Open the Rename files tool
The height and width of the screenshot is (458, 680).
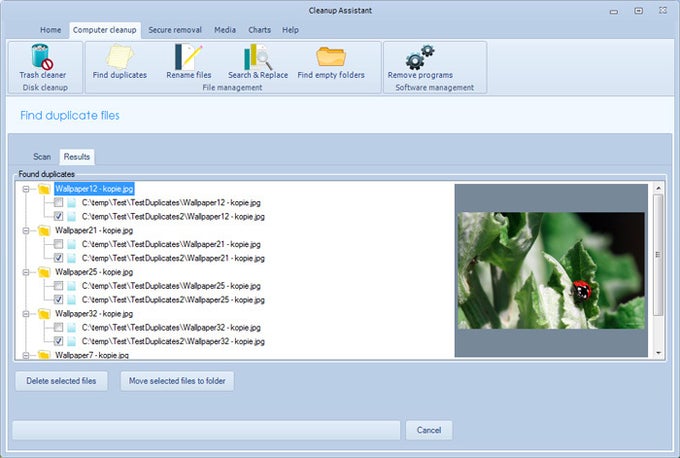click(x=189, y=61)
